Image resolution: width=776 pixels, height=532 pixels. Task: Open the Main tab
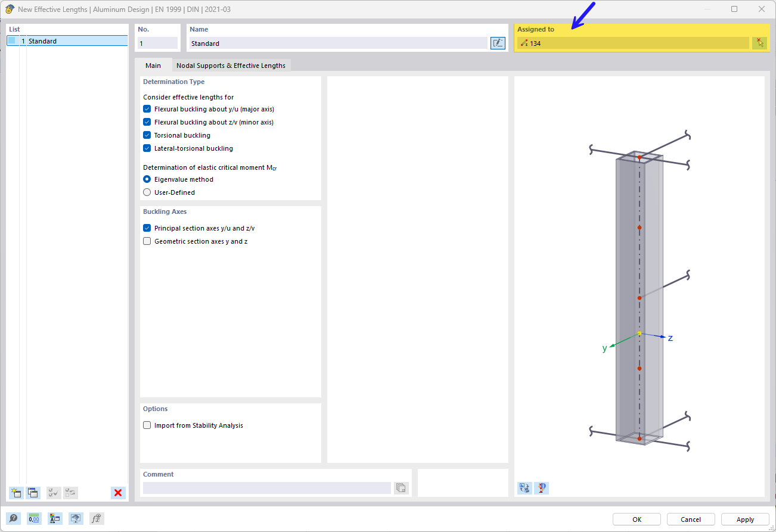pos(153,66)
